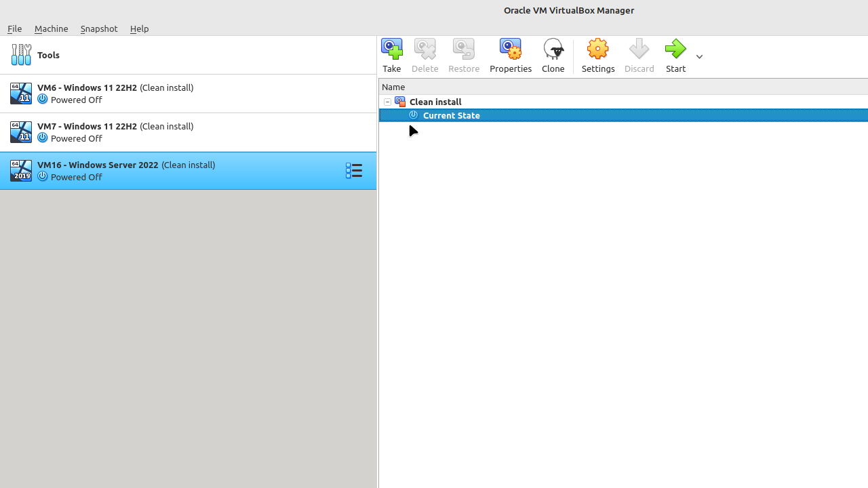The width and height of the screenshot is (868, 488).
Task: Click the Tools icon in sidebar
Action: click(21, 55)
